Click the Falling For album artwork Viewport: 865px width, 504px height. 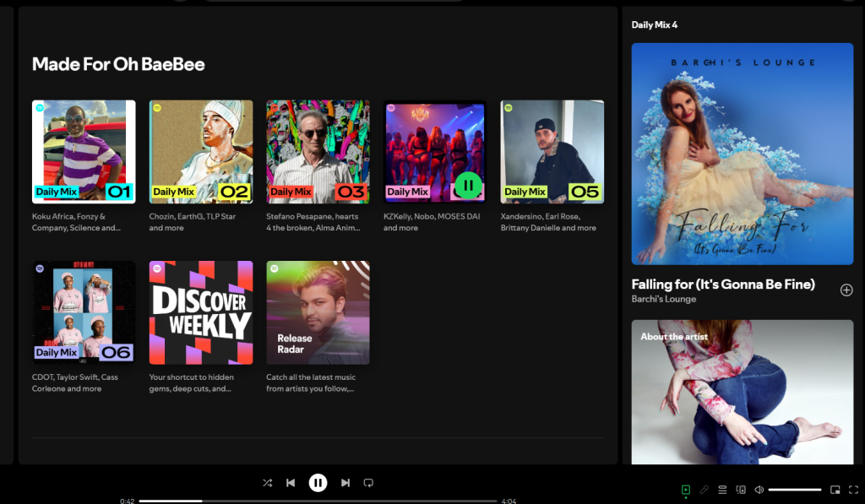(743, 154)
